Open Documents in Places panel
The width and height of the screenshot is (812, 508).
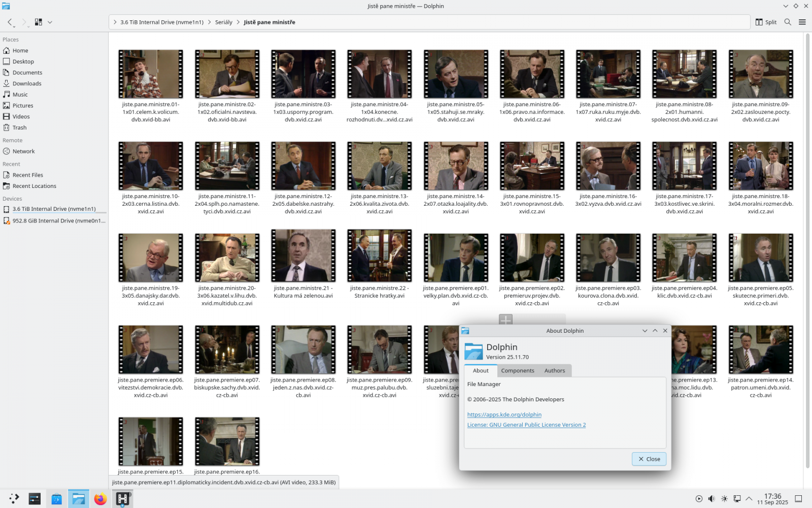tap(54, 73)
